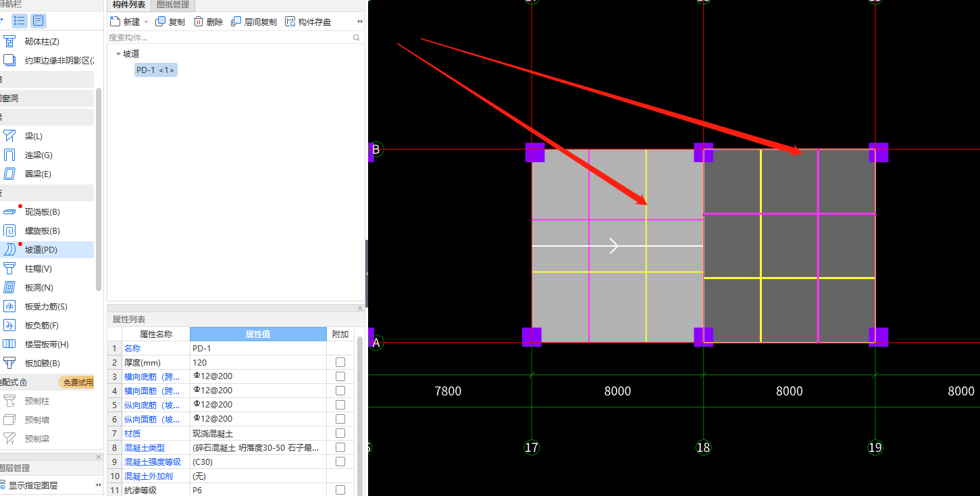The height and width of the screenshot is (496, 980).
Task: Collapse the left panel with splitter handle
Action: pos(367,274)
